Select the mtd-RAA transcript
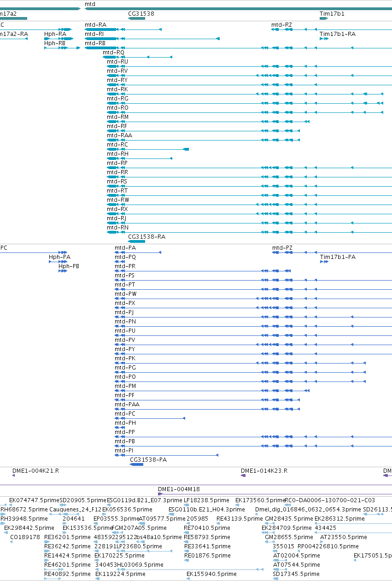 point(119,135)
